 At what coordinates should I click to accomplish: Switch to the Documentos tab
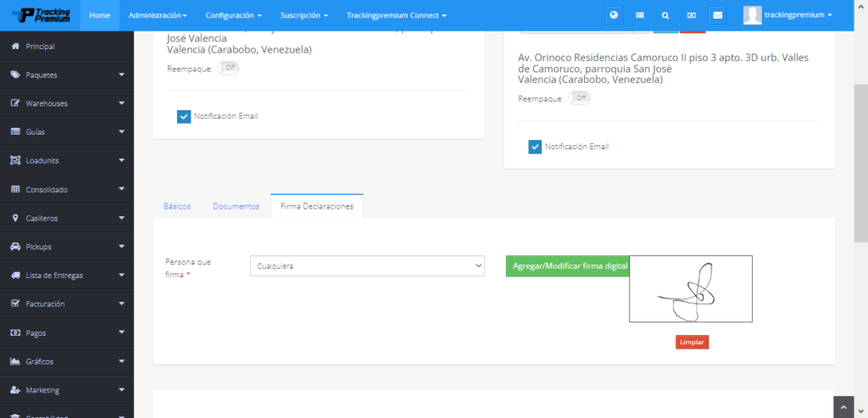tap(236, 206)
